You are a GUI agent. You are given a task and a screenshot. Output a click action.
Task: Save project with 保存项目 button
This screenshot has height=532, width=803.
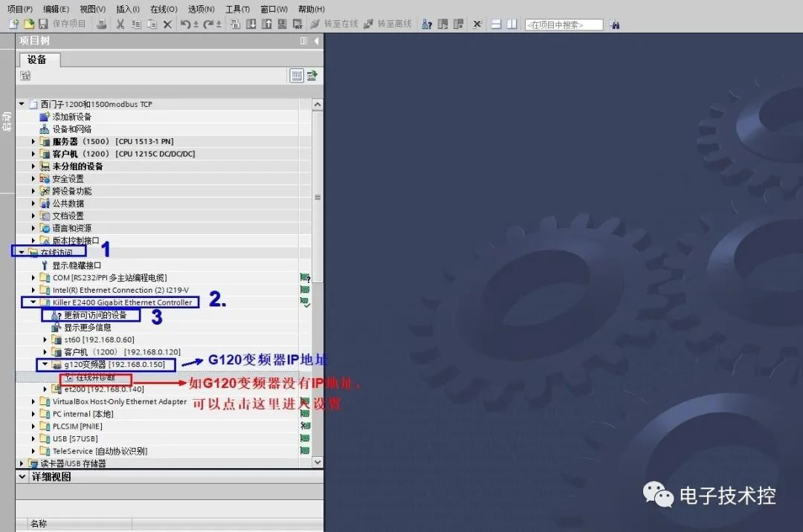(x=63, y=24)
